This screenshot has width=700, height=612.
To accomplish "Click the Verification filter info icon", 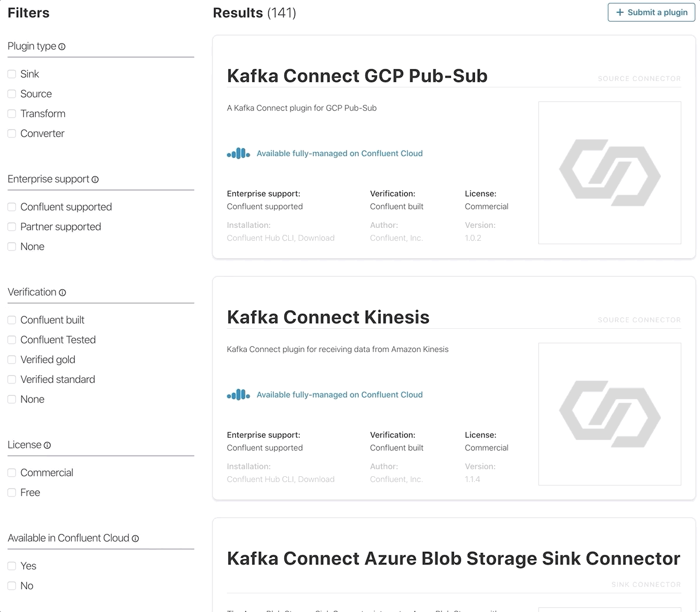I will (x=62, y=293).
